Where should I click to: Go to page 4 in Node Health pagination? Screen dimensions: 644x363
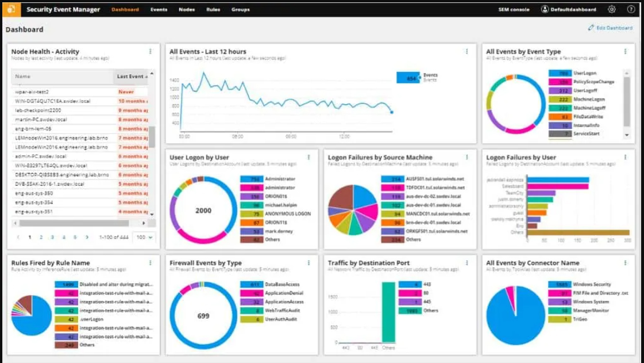point(64,237)
